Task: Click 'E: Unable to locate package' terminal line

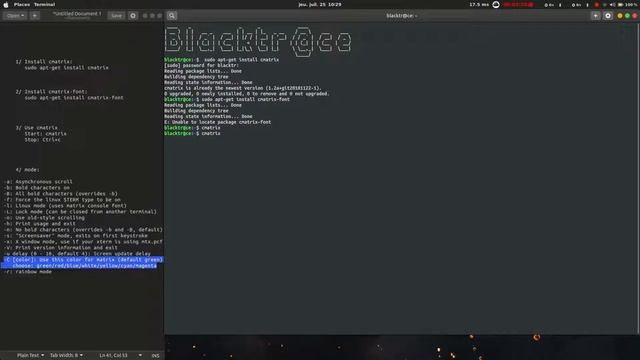Action: 218,122
